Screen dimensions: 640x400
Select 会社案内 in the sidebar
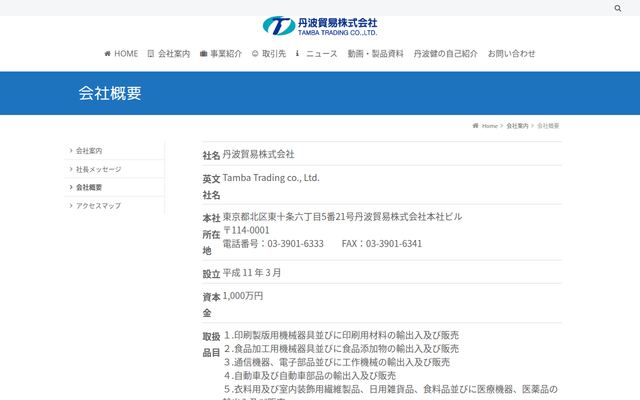click(x=89, y=151)
